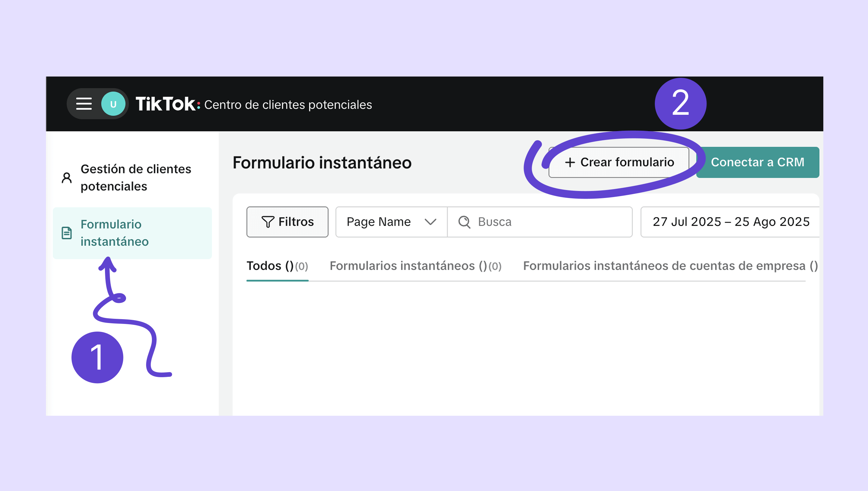Image resolution: width=868 pixels, height=491 pixels.
Task: Switch to Formularios instantáneos tab
Action: pyautogui.click(x=415, y=266)
